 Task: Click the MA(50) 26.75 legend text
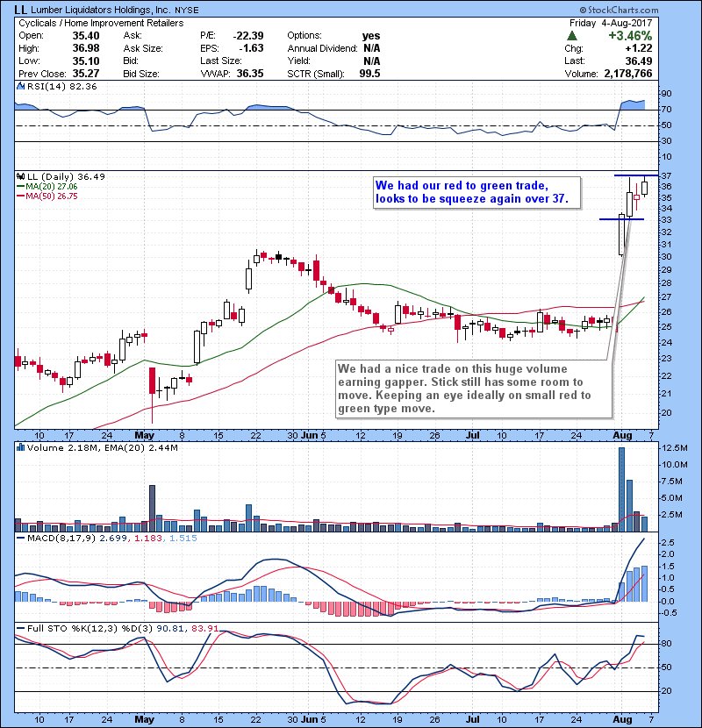pyautogui.click(x=52, y=196)
